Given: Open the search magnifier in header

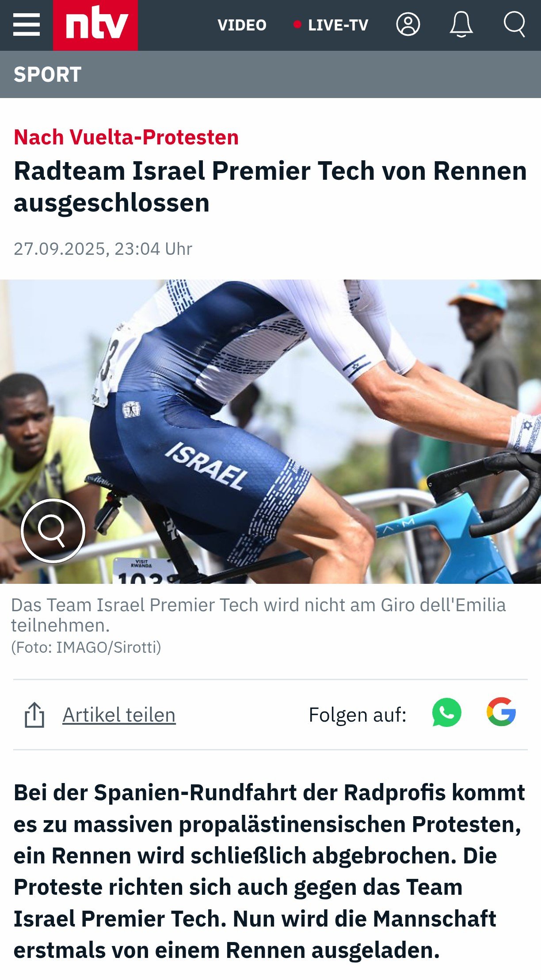Looking at the screenshot, I should coord(514,24).
